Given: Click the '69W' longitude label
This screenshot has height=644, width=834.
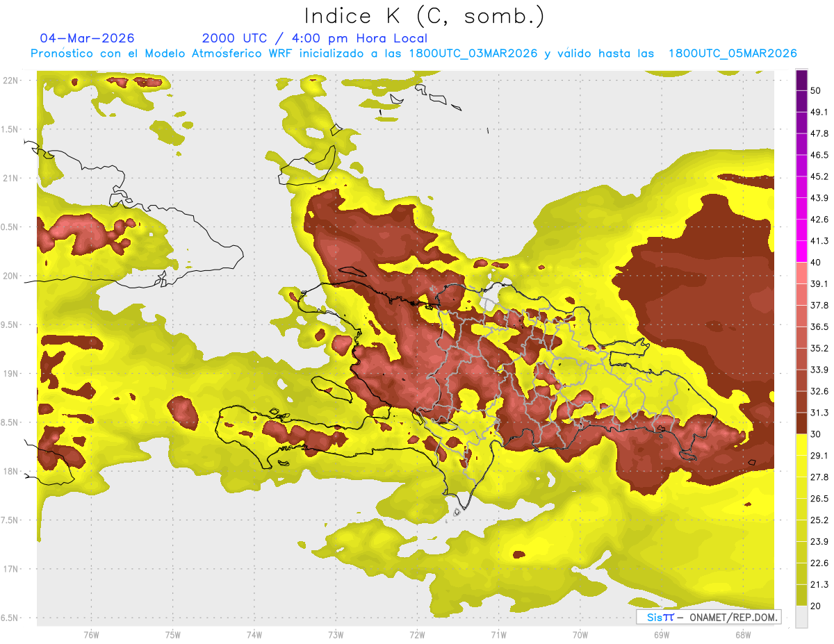Looking at the screenshot, I should tap(662, 635).
